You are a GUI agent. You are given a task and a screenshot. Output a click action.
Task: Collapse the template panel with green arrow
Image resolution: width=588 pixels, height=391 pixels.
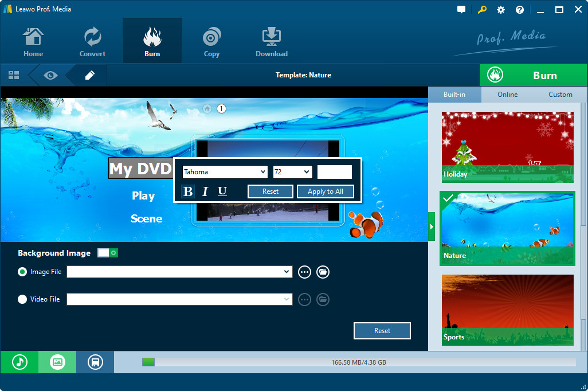[x=432, y=226]
